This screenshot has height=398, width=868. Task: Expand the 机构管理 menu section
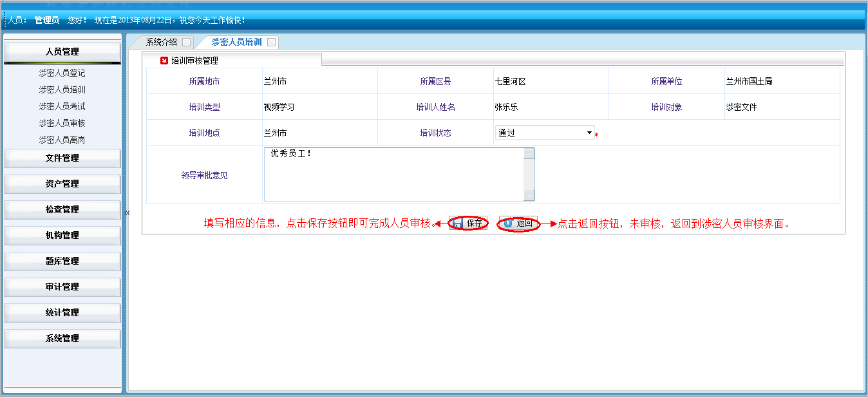coord(62,236)
